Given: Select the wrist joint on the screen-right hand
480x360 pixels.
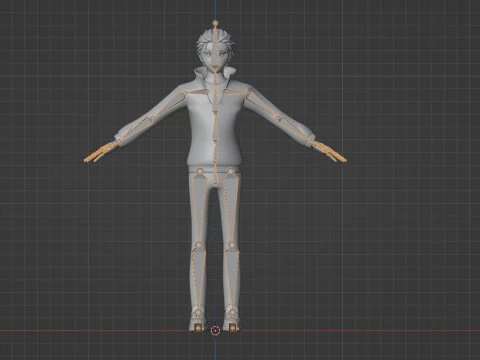Looking at the screenshot, I should tap(313, 142).
